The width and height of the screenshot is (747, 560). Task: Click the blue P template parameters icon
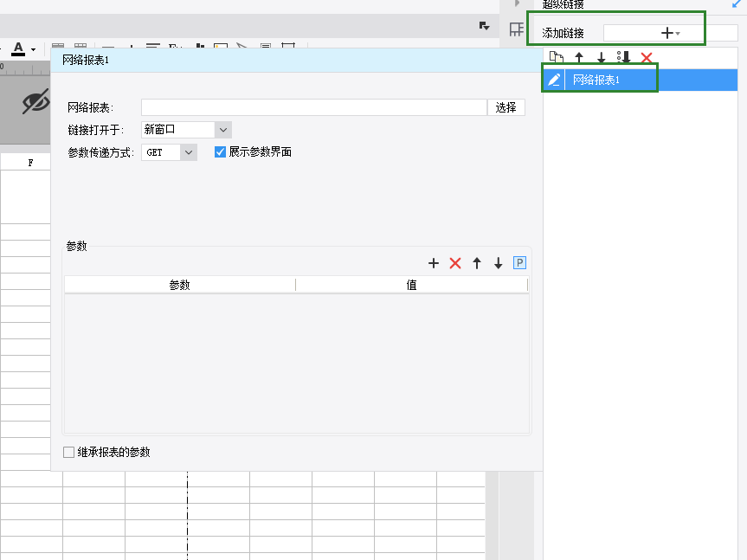pyautogui.click(x=519, y=263)
